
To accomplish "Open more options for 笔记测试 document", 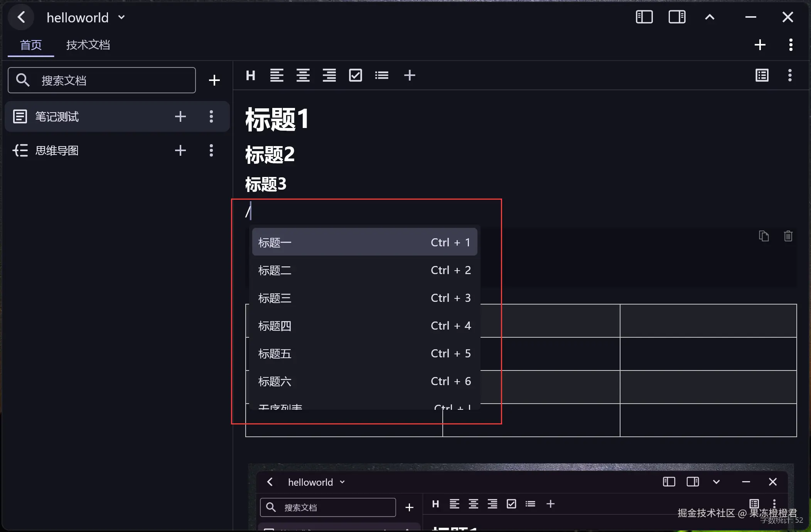I will pos(211,116).
